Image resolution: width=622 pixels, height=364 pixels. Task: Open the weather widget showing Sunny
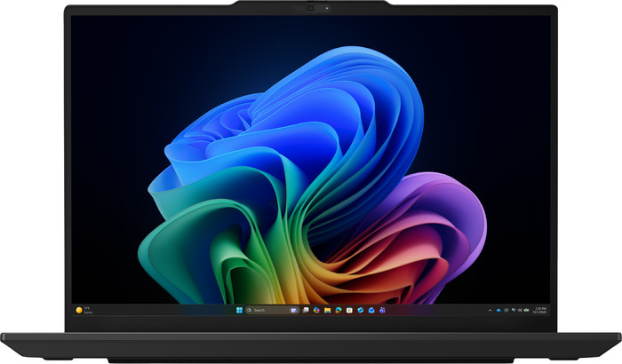coord(84,310)
